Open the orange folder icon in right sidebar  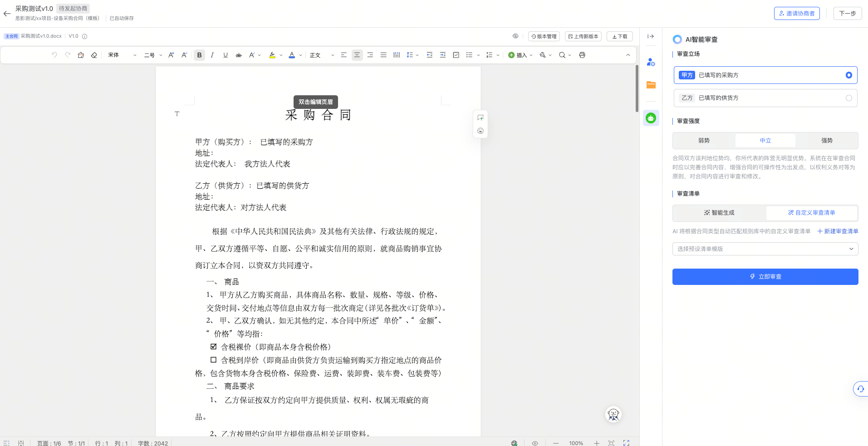[x=651, y=85]
